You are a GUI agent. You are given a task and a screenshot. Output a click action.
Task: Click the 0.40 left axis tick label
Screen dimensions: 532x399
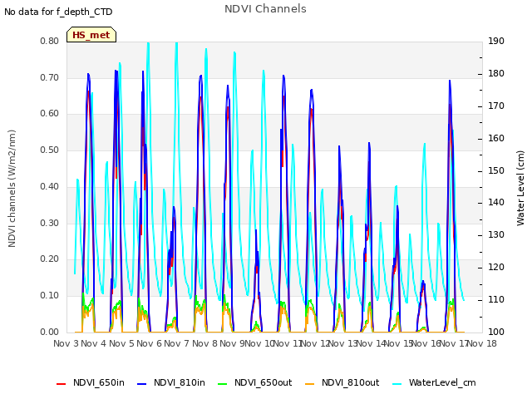50,186
